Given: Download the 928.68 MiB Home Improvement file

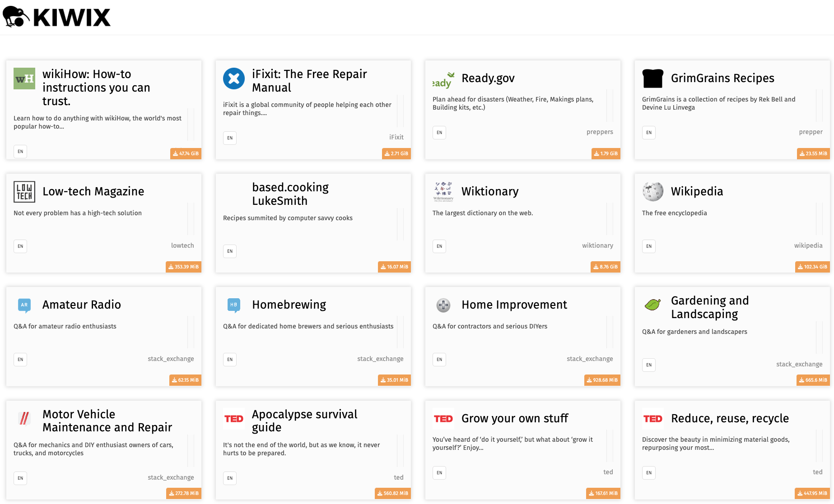Looking at the screenshot, I should pos(602,380).
